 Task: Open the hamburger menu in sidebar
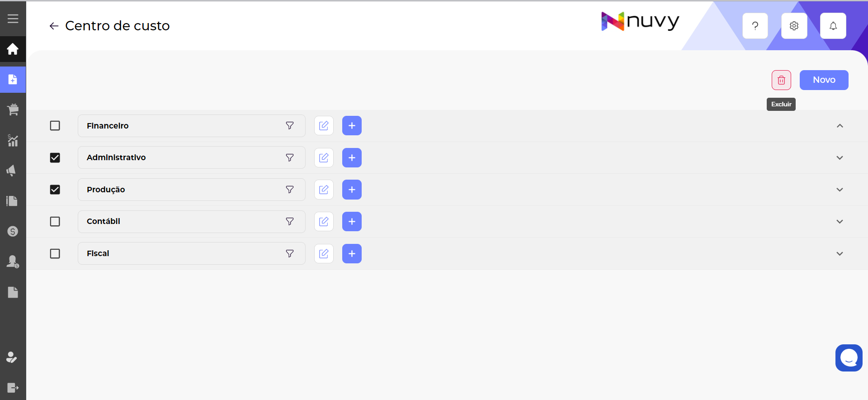[x=13, y=19]
